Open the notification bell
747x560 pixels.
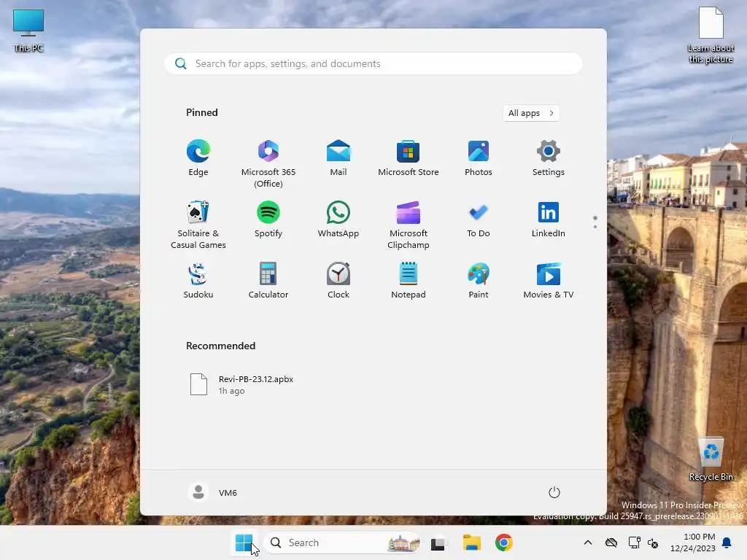point(727,542)
